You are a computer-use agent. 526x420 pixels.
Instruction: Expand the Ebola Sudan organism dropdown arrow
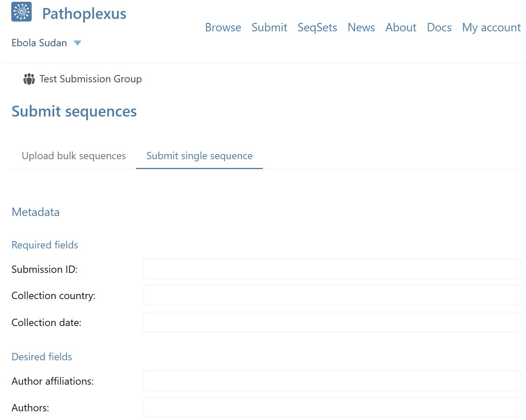pos(77,43)
